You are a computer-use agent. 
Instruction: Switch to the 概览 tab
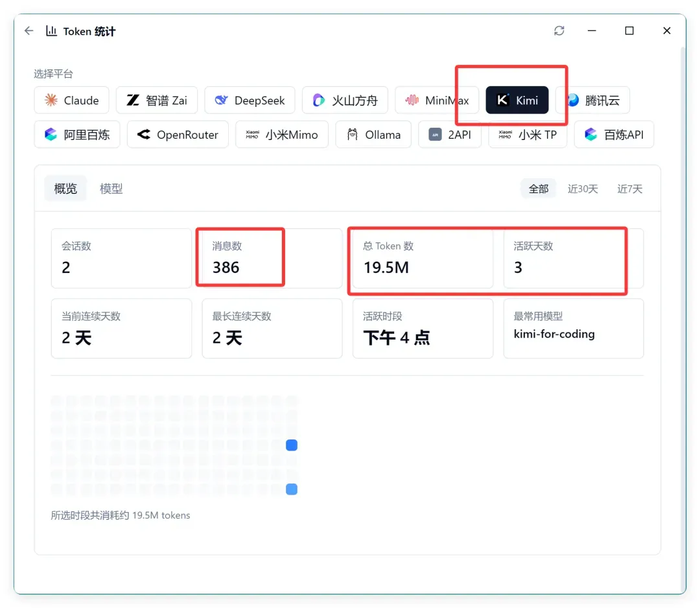tap(65, 189)
